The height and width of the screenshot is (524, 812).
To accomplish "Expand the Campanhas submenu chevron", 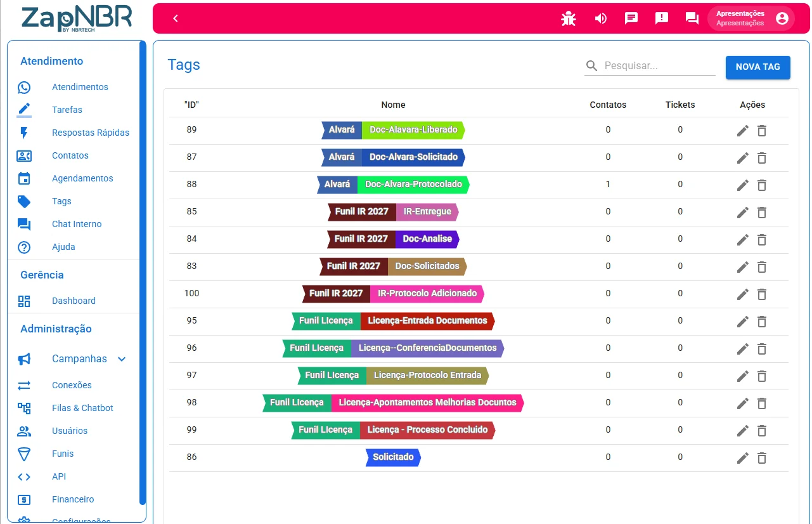I will (122, 359).
